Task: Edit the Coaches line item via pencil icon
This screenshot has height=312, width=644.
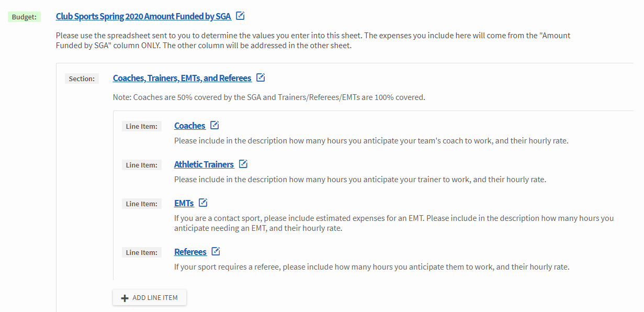Action: tap(214, 125)
